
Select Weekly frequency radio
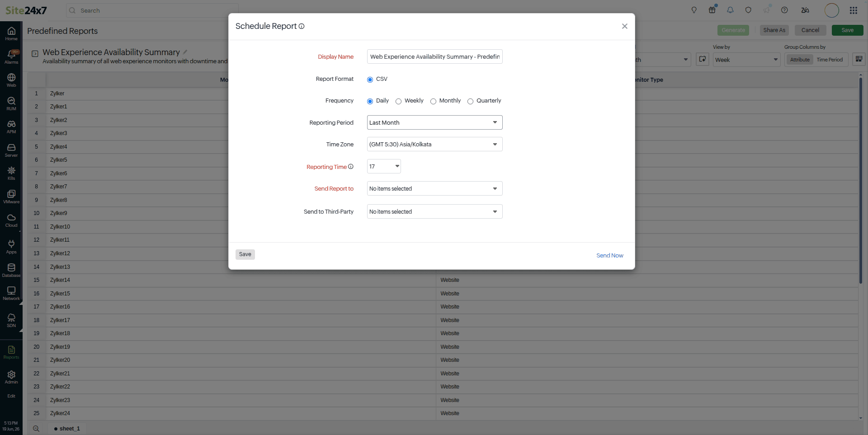coord(398,101)
